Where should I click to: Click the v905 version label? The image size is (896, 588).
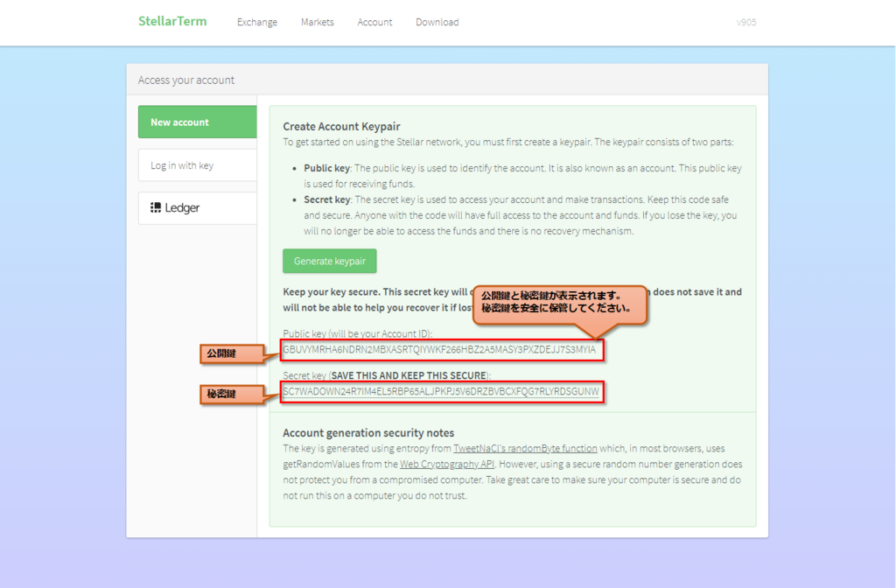pyautogui.click(x=746, y=22)
